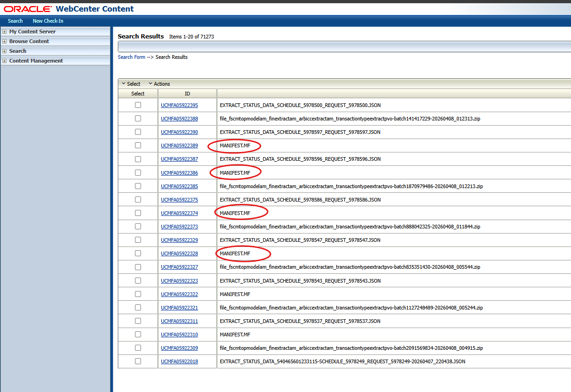Expand My Content Server tree plus icon
The image size is (571, 392).
[5, 32]
